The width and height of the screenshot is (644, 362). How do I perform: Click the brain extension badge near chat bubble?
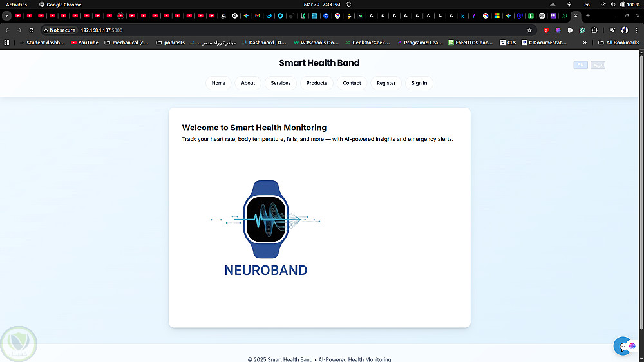pos(632,345)
